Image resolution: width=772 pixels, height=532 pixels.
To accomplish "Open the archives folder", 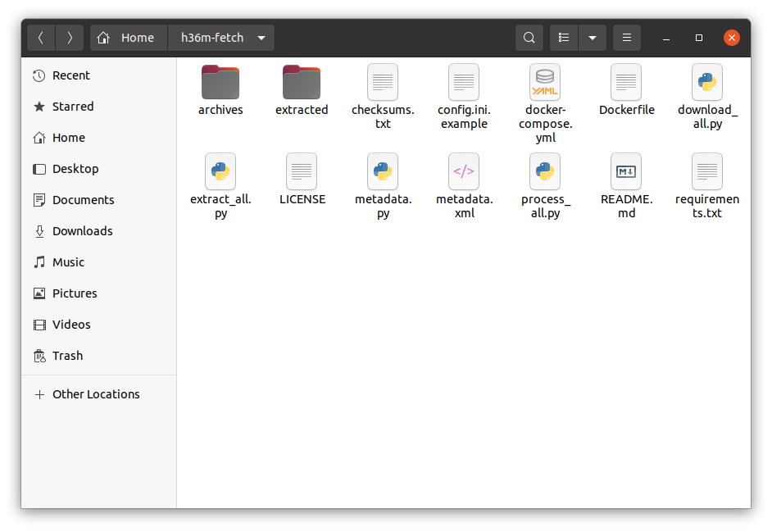I will pyautogui.click(x=220, y=82).
